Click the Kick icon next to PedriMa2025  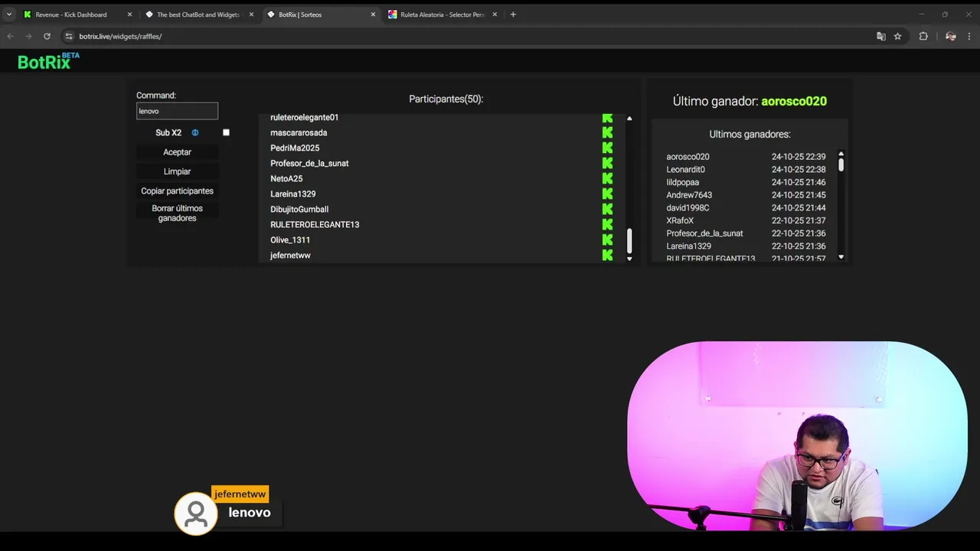[x=607, y=148]
